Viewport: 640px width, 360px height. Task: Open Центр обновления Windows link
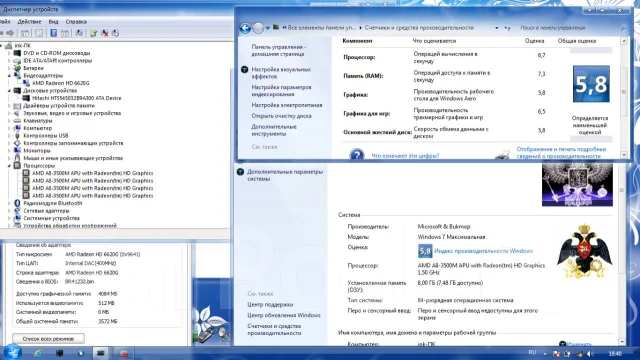tap(284, 315)
